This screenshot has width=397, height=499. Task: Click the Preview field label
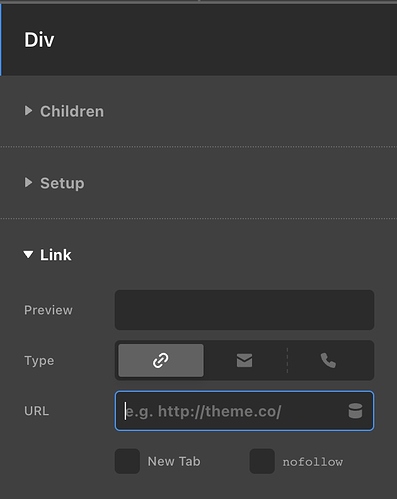[48, 310]
